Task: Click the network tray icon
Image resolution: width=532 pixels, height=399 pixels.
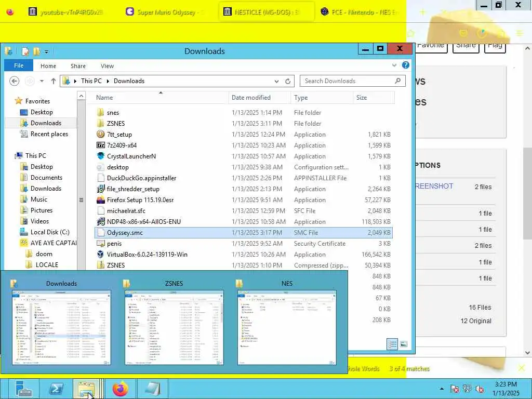Action: point(467,389)
